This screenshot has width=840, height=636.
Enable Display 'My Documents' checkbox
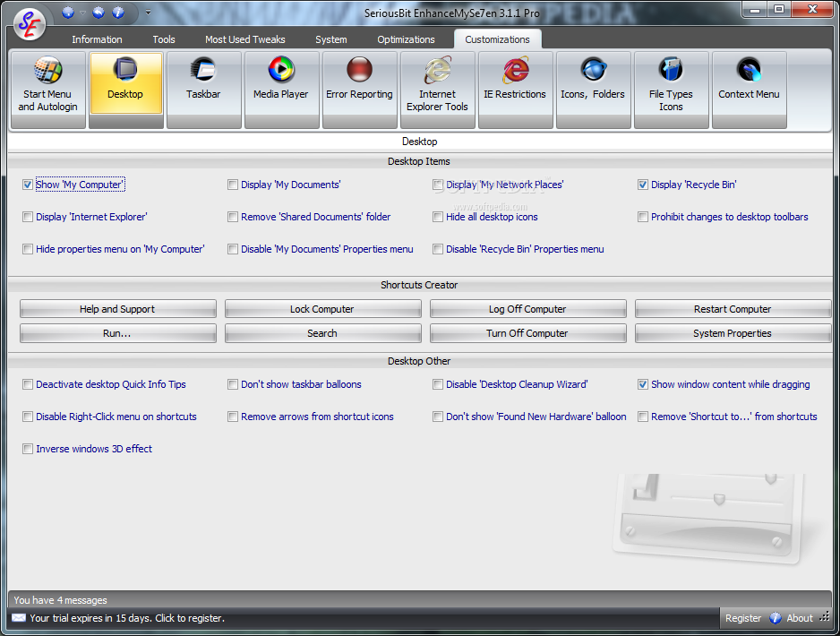(x=233, y=185)
